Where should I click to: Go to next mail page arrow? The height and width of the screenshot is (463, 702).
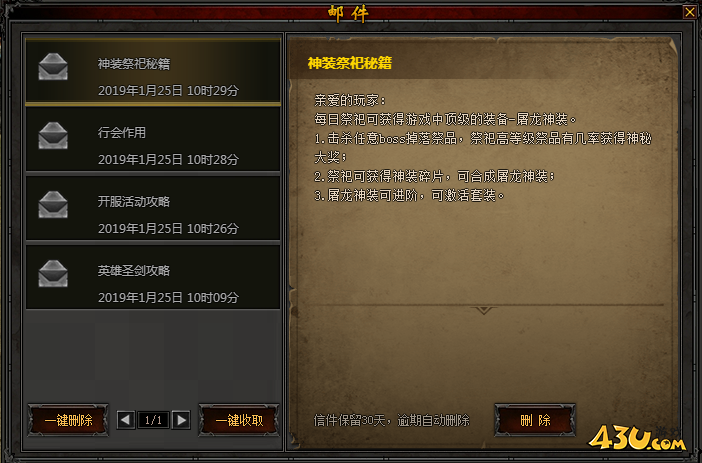[x=181, y=420]
